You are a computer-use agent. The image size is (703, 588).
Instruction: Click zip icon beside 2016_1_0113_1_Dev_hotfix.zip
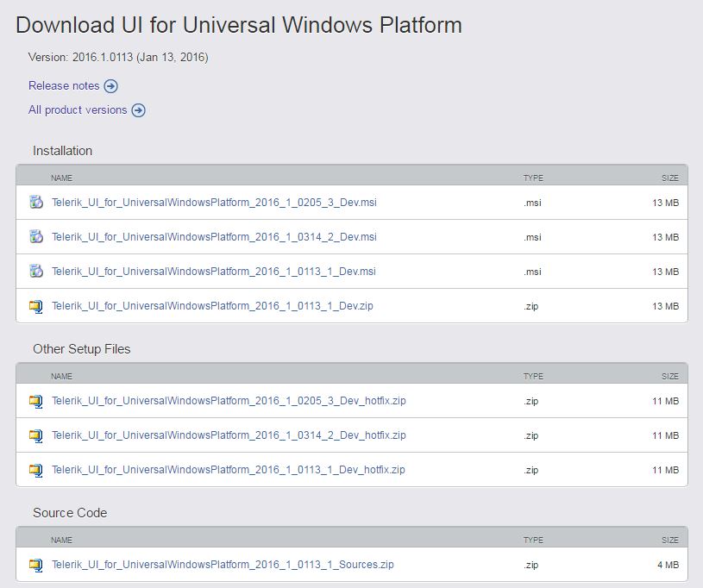(x=35, y=470)
